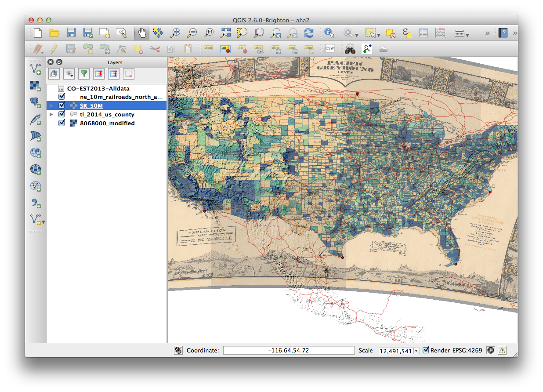Zoom to layer extent

coord(259,33)
